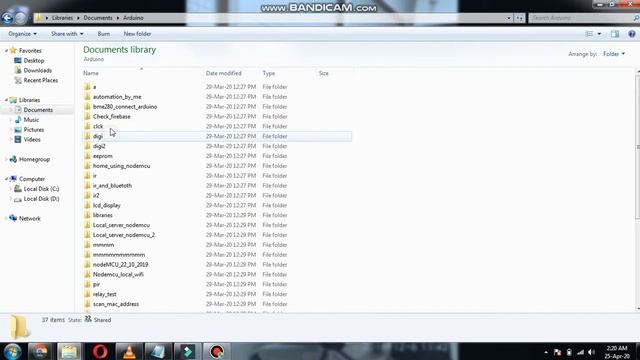Select the Documents item in Libraries
This screenshot has height=360, width=640.
(38, 110)
